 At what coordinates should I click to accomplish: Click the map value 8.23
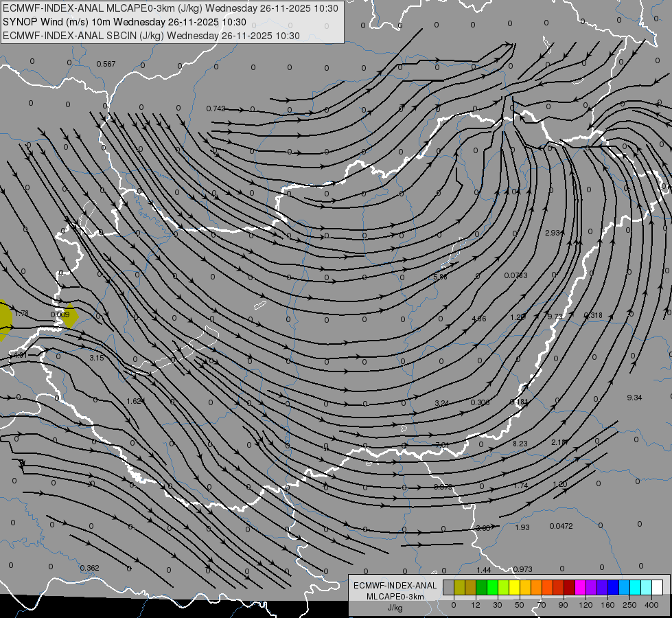point(520,444)
